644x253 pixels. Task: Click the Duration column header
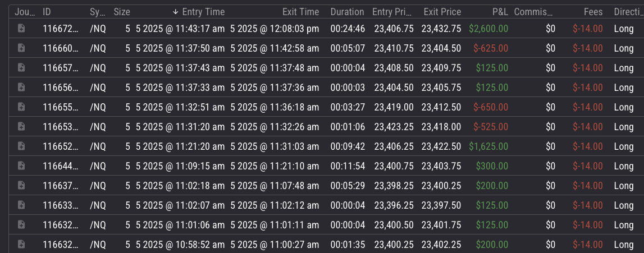tap(347, 12)
